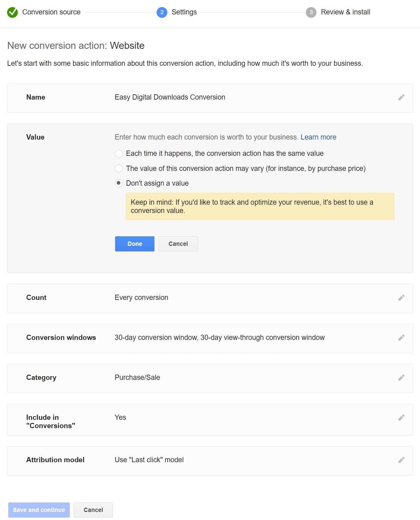Select Don't assign a value
Image resolution: width=420 pixels, height=520 pixels.
click(x=119, y=183)
